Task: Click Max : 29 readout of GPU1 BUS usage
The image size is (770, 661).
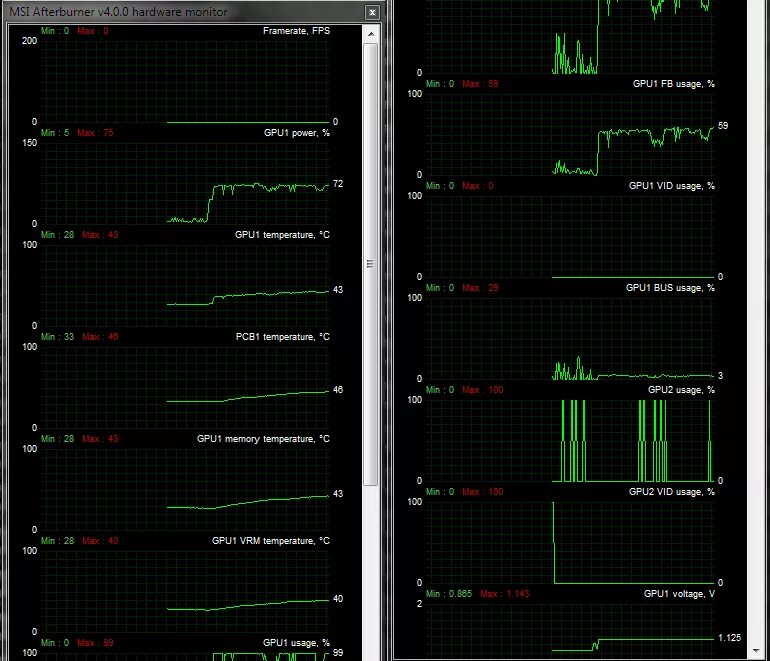Action: [x=480, y=288]
